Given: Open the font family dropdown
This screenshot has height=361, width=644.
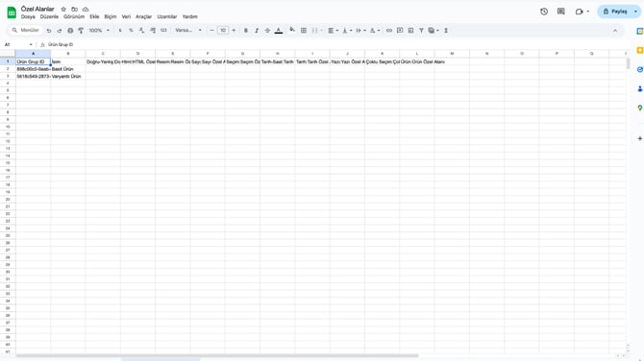Looking at the screenshot, I should (188, 31).
